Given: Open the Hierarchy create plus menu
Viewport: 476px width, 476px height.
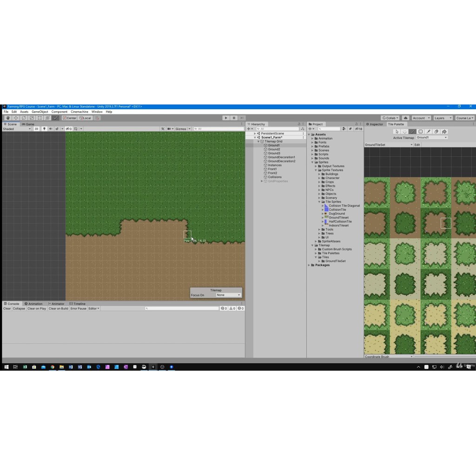Looking at the screenshot, I should [x=250, y=129].
